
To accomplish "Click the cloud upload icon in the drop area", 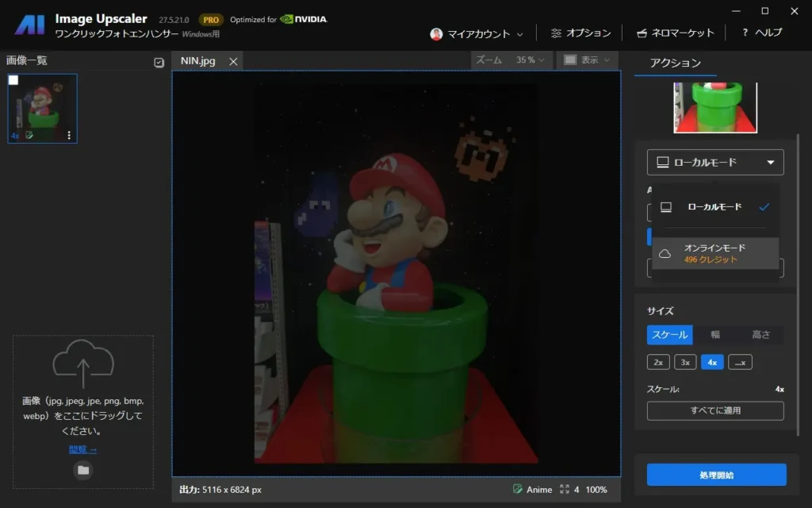I will (x=83, y=364).
